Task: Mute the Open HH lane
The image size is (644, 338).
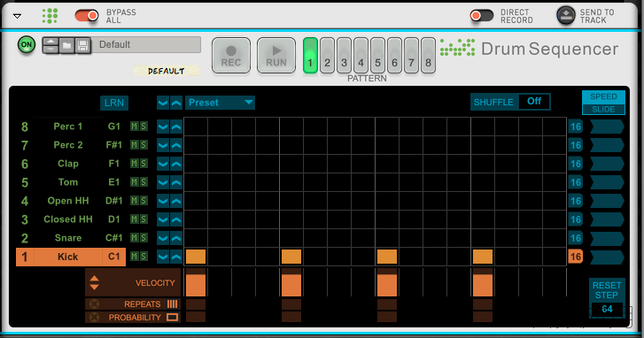Action: click(135, 201)
